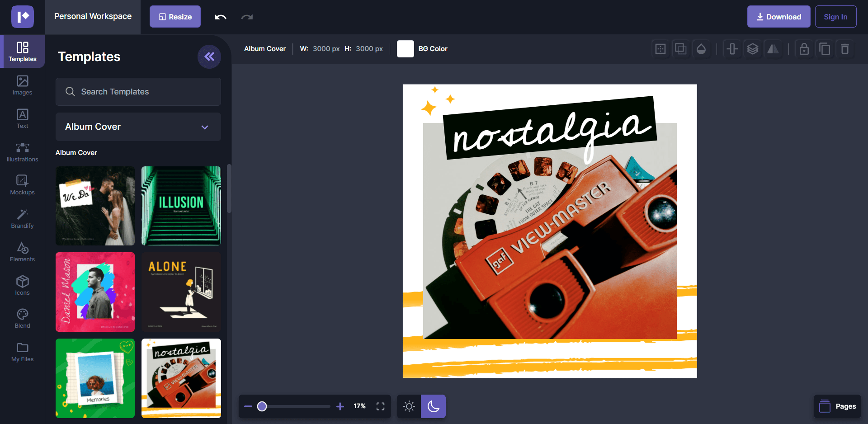This screenshot has height=424, width=868.
Task: Enable dark mode with moon icon
Action: tap(433, 406)
